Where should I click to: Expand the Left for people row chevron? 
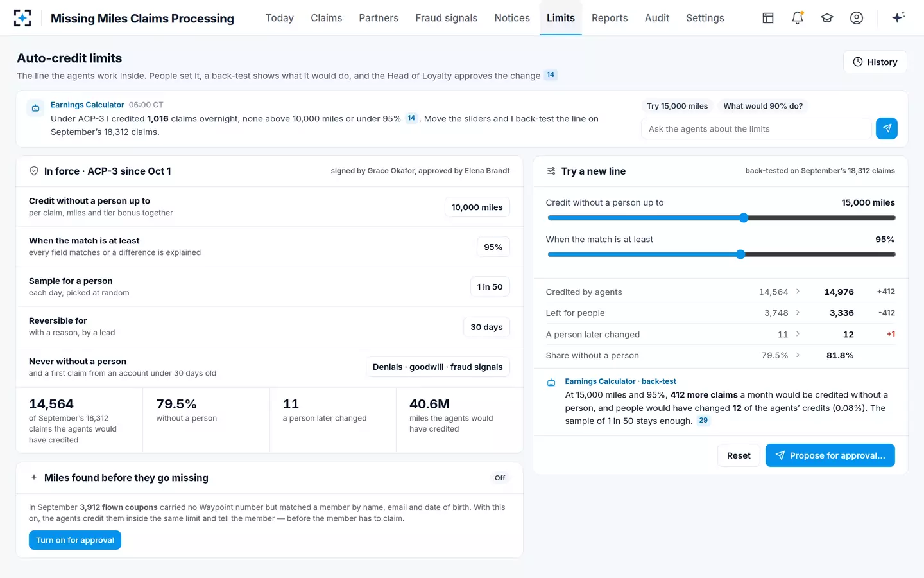click(798, 313)
